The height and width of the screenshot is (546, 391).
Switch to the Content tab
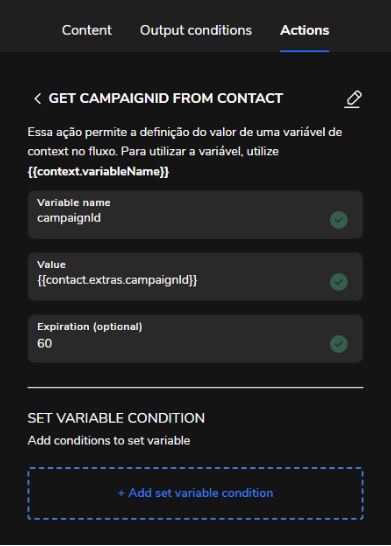point(87,30)
